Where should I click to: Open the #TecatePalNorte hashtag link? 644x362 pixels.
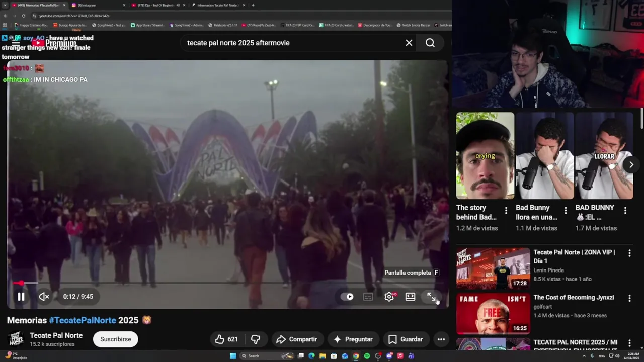(x=83, y=320)
